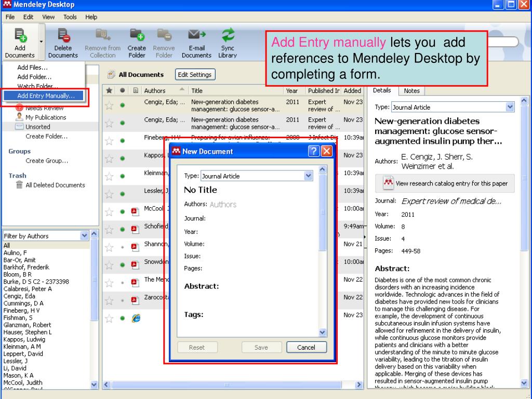Click New Document dialog scroll down arrow
Screen dimensions: 532x399
pyautogui.click(x=323, y=332)
